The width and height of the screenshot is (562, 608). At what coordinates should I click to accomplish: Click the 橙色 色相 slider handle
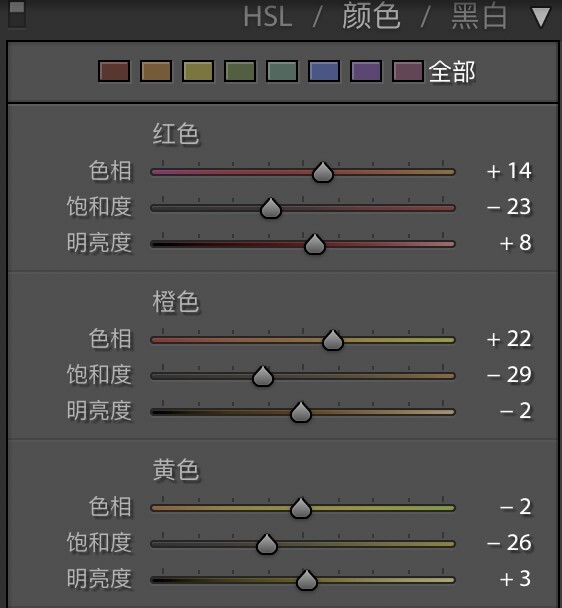coord(332,340)
